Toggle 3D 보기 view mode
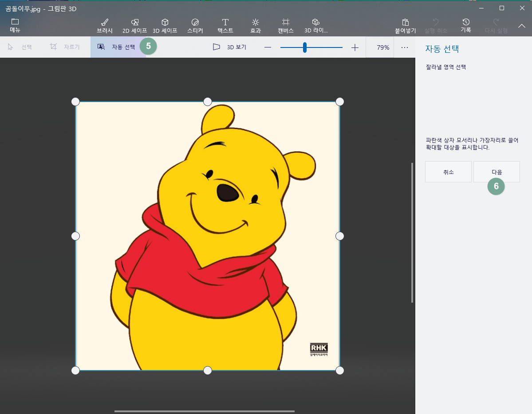The image size is (532, 414). pyautogui.click(x=230, y=47)
